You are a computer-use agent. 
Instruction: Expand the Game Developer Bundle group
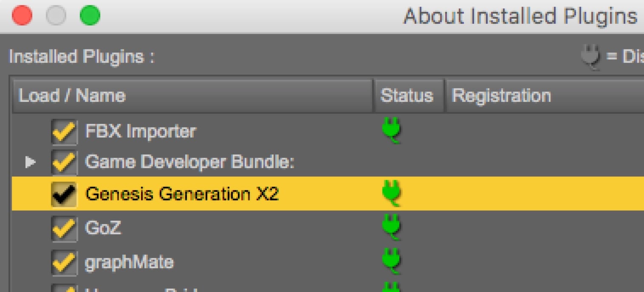tap(30, 162)
